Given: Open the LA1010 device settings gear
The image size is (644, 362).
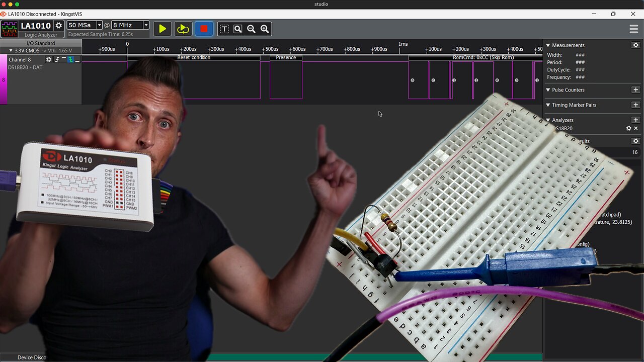Looking at the screenshot, I should pyautogui.click(x=59, y=26).
